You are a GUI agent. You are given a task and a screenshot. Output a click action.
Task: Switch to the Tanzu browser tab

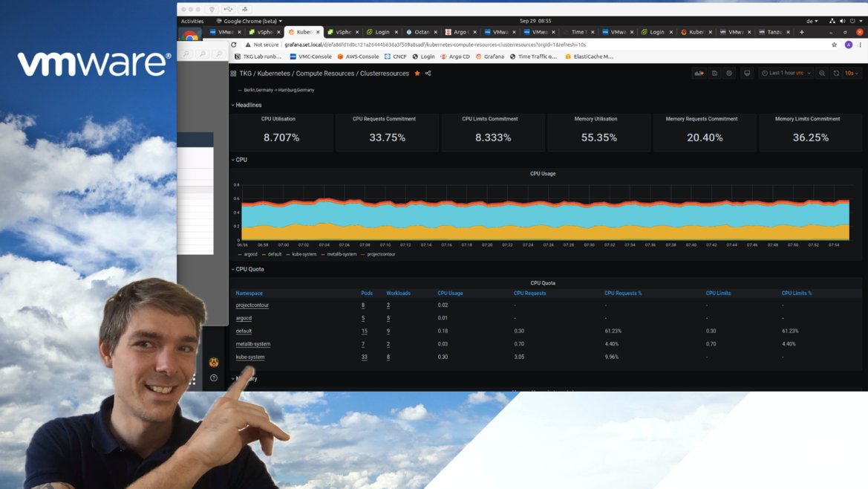[774, 32]
